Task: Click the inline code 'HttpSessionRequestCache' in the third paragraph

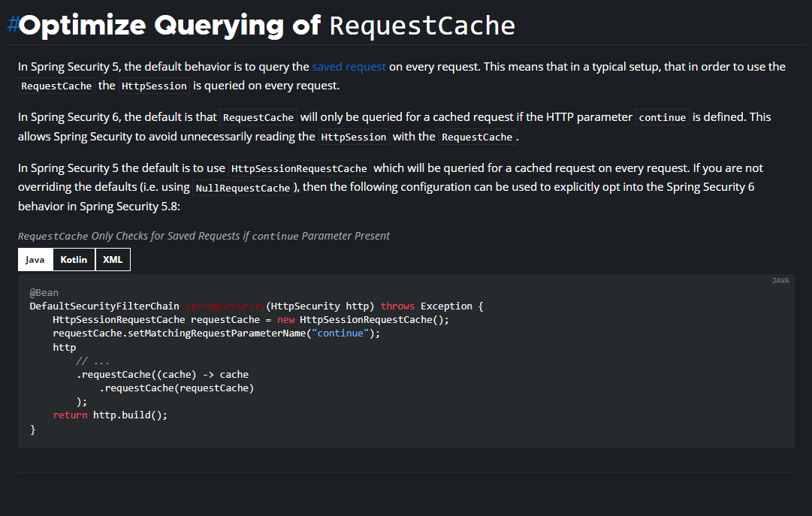Action: coord(299,168)
